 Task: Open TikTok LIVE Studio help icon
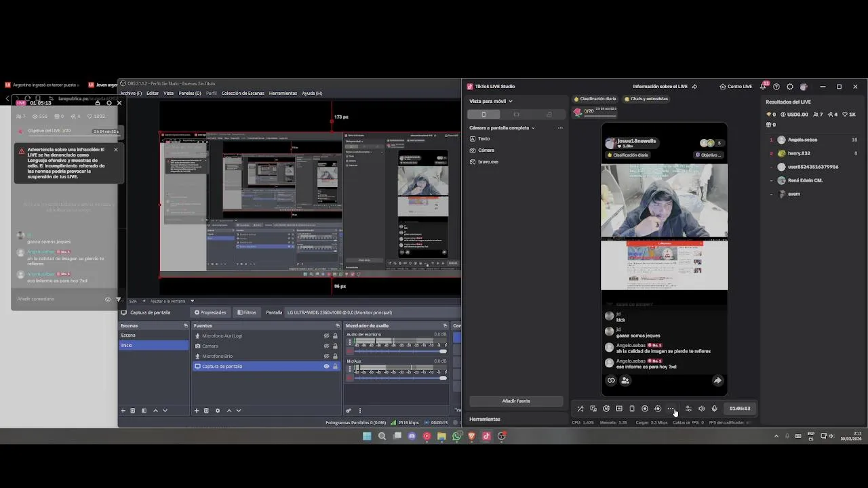point(776,87)
